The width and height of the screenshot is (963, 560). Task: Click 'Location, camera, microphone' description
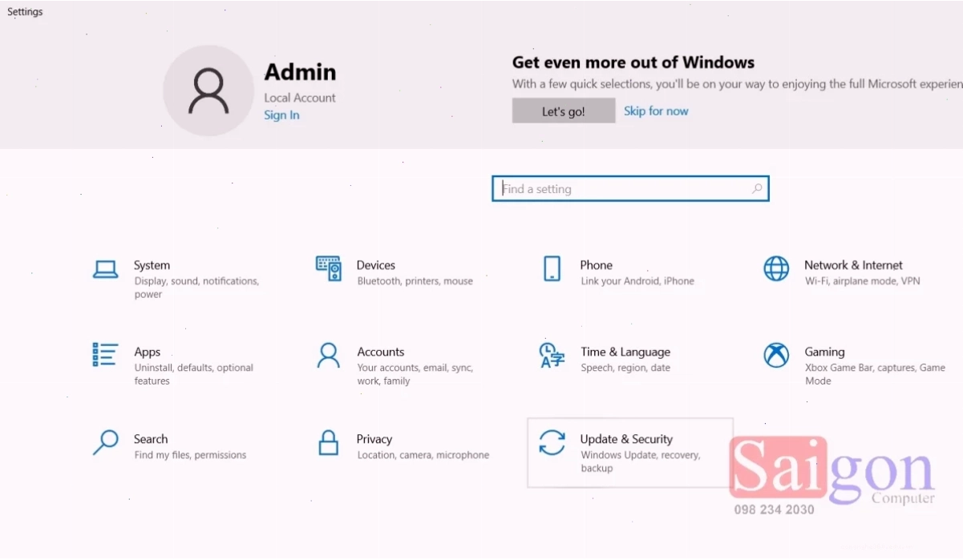(x=423, y=455)
